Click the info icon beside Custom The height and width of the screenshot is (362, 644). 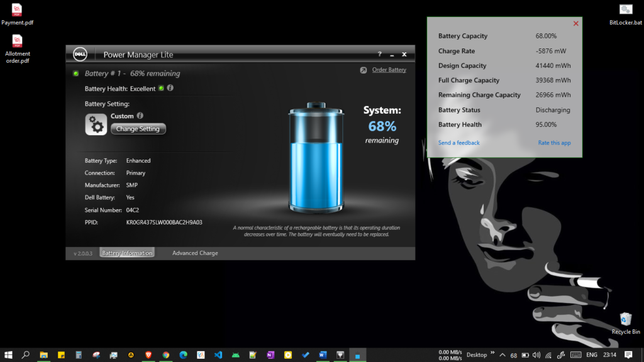click(x=140, y=116)
